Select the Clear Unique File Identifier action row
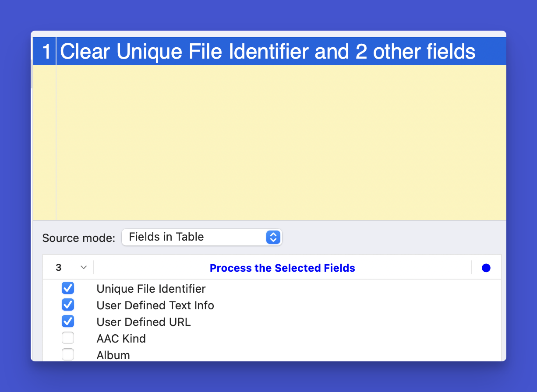This screenshot has width=537, height=392. point(267,52)
